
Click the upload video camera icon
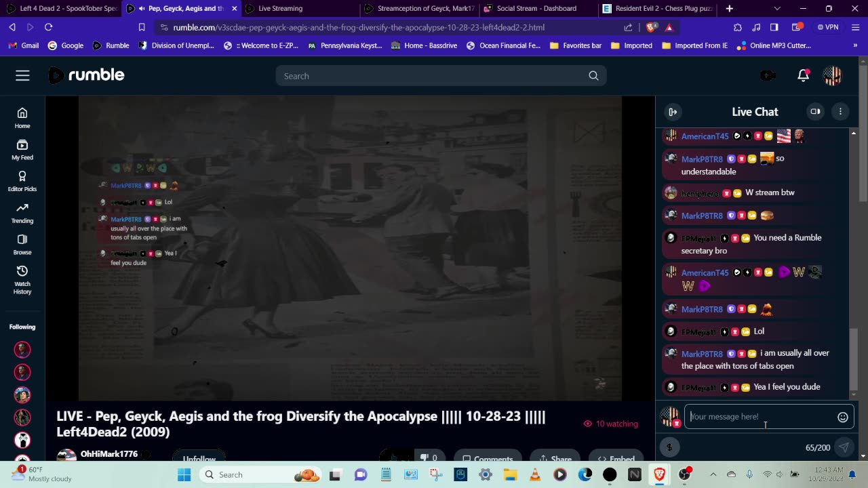[768, 76]
